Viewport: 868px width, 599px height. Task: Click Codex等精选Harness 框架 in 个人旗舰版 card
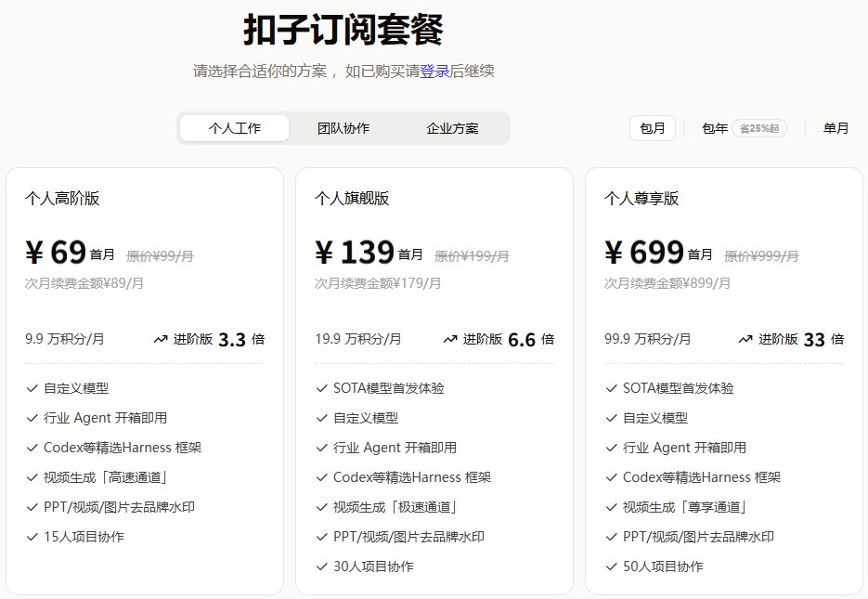tap(412, 477)
